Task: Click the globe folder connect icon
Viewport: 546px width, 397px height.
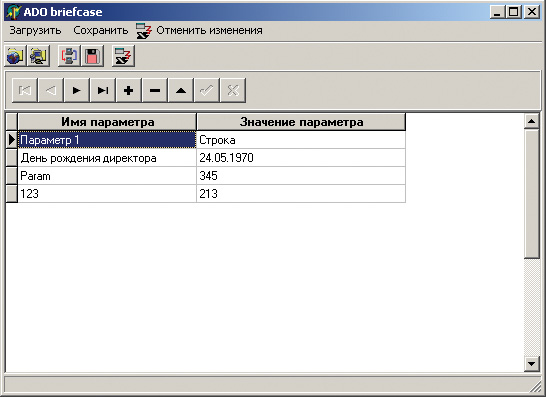Action: 15,56
